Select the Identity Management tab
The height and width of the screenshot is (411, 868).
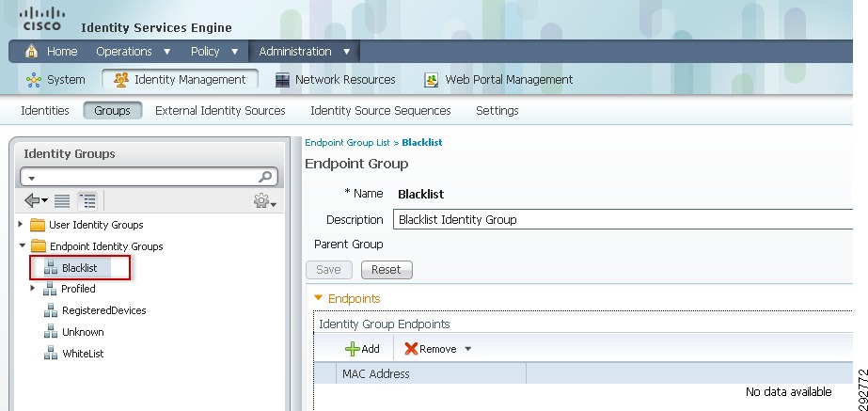[x=180, y=80]
